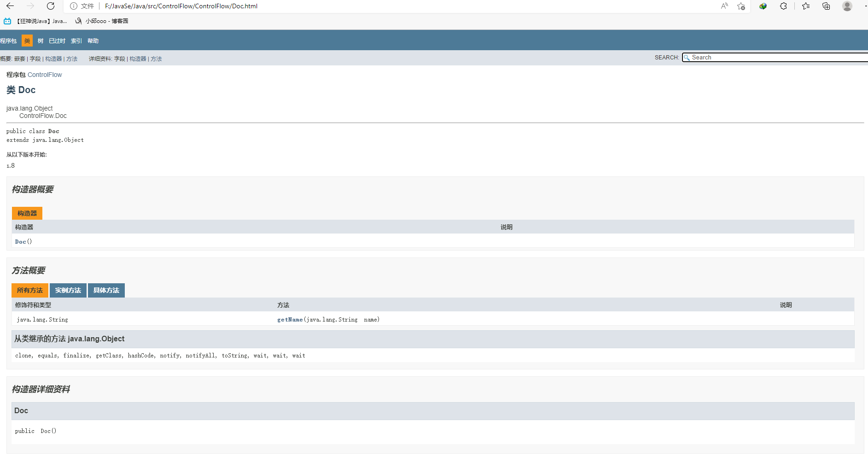This screenshot has width=868, height=456.
Task: Click the 修饰符和类型 column header
Action: pos(33,305)
